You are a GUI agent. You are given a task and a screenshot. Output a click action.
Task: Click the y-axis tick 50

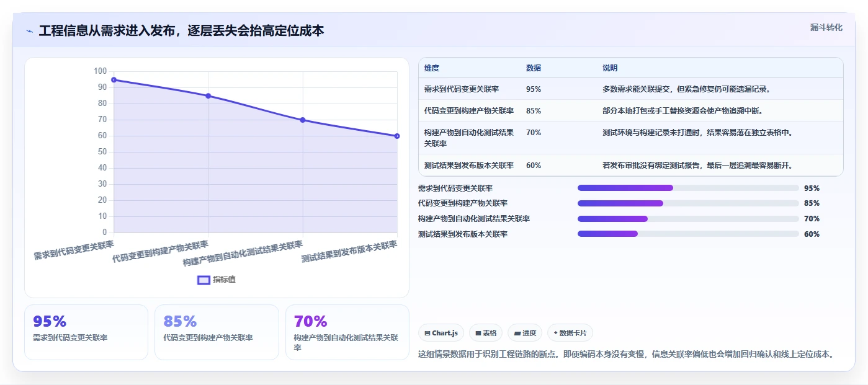102,152
